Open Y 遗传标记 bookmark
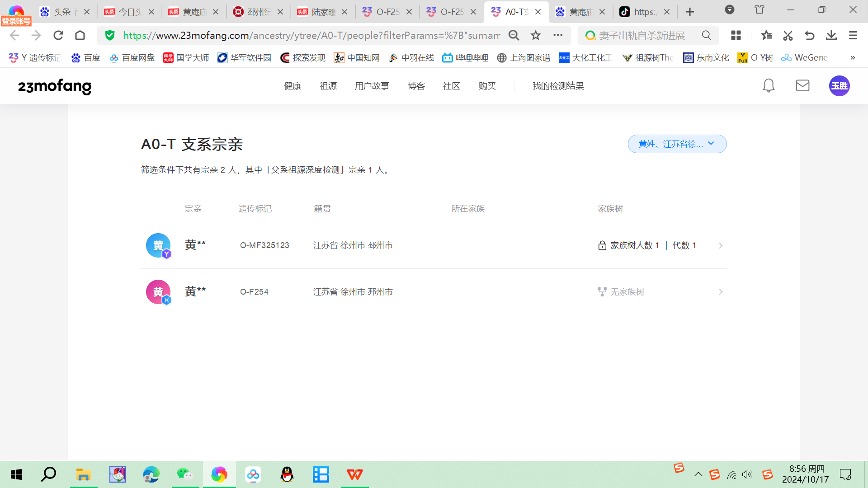This screenshot has height=488, width=868. tap(35, 57)
